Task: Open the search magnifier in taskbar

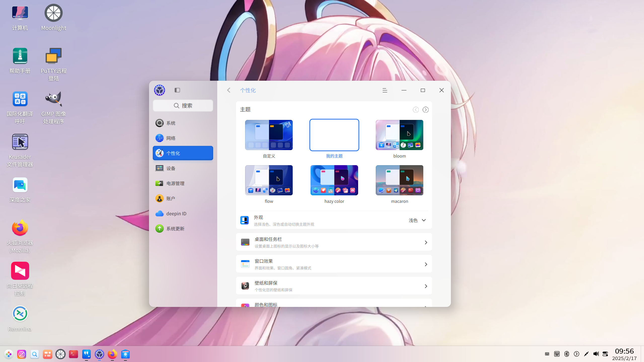Action: pyautogui.click(x=35, y=354)
